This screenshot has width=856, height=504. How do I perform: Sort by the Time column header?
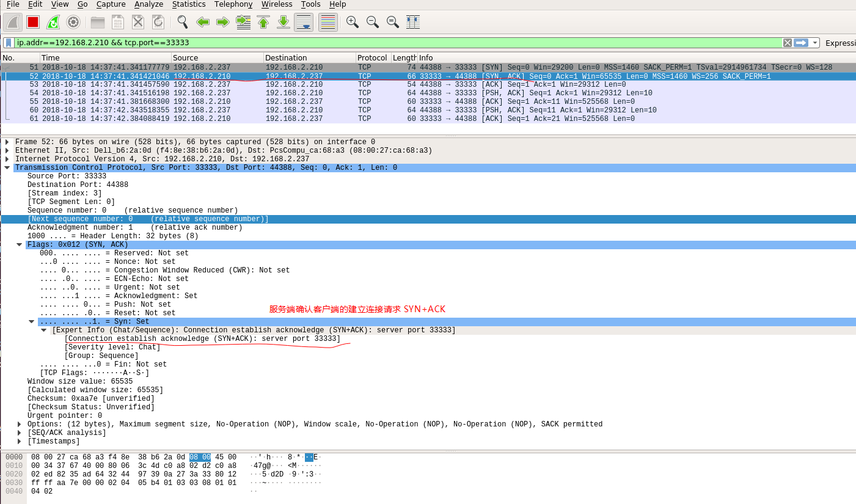coord(105,57)
